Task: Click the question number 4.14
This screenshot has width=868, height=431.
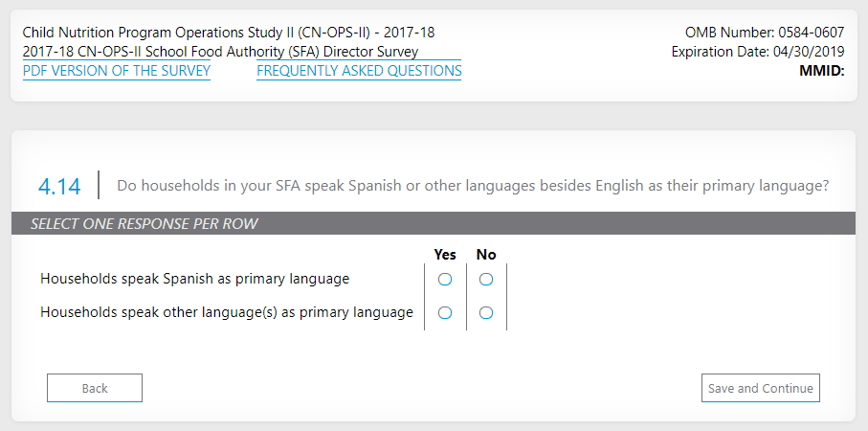Action: pos(59,186)
